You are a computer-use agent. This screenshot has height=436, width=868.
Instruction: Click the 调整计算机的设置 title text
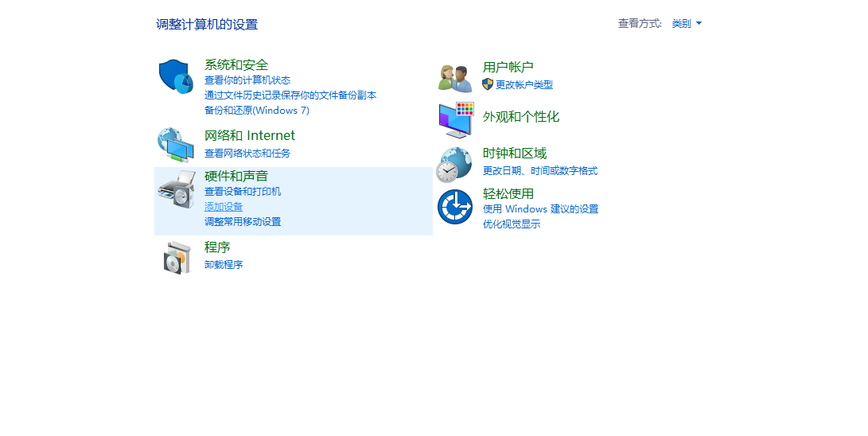(x=207, y=25)
